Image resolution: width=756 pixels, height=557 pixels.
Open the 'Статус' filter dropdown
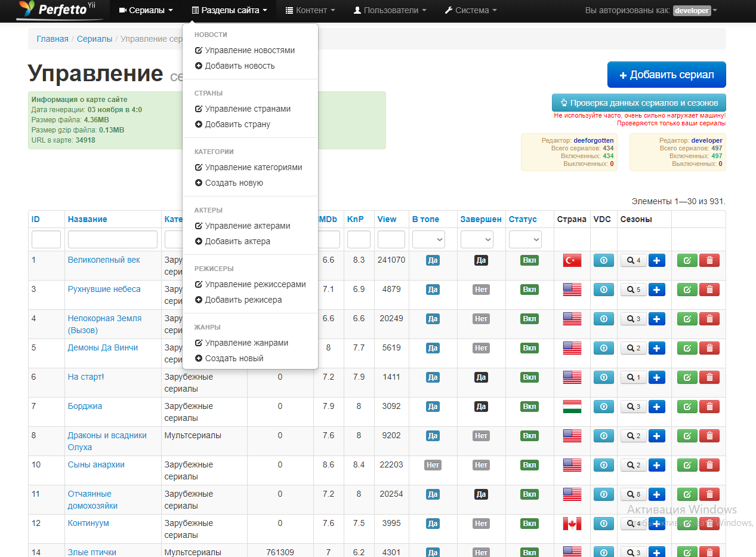(x=524, y=239)
